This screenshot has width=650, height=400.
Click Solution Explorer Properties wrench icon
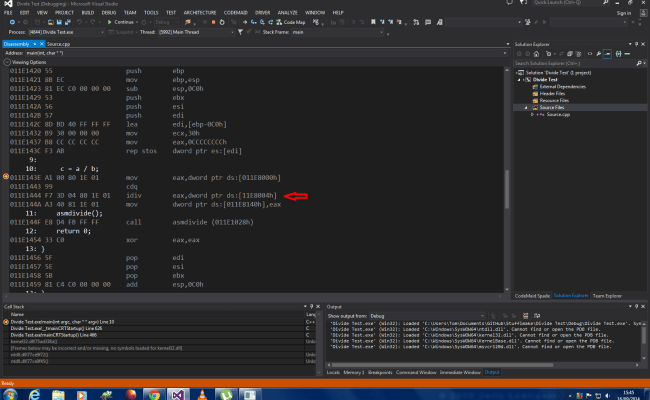point(599,54)
